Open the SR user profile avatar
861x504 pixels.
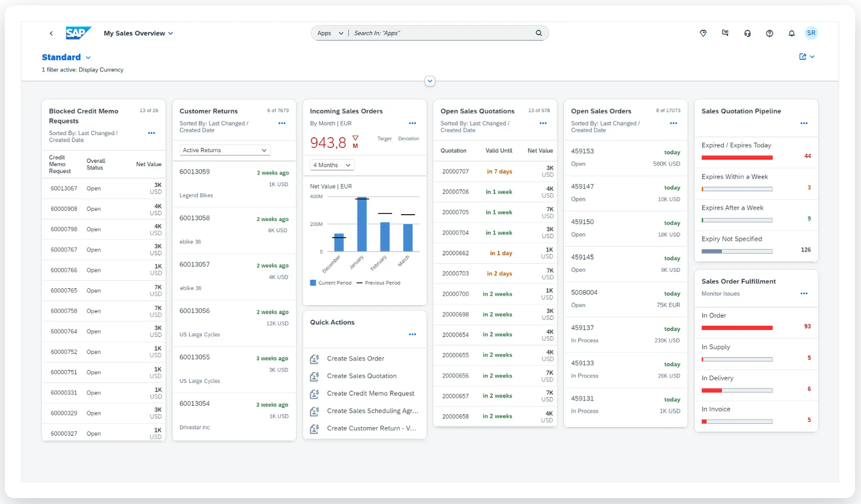[x=811, y=33]
